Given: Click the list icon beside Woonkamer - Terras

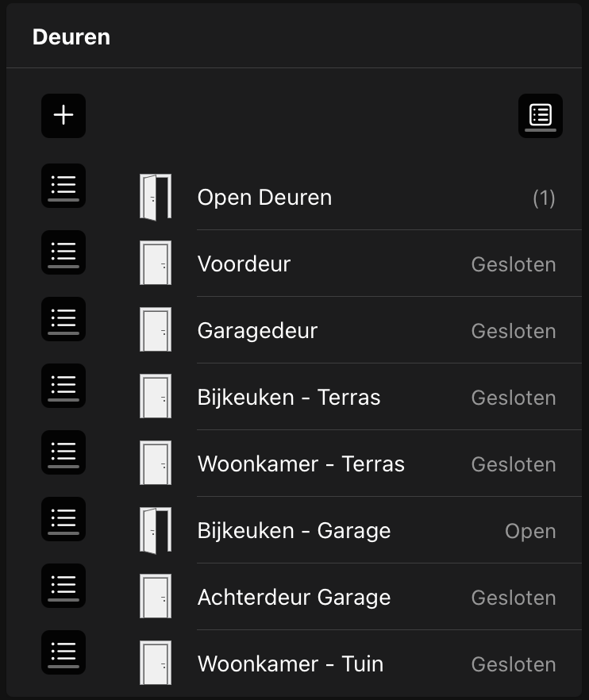Looking at the screenshot, I should [64, 452].
